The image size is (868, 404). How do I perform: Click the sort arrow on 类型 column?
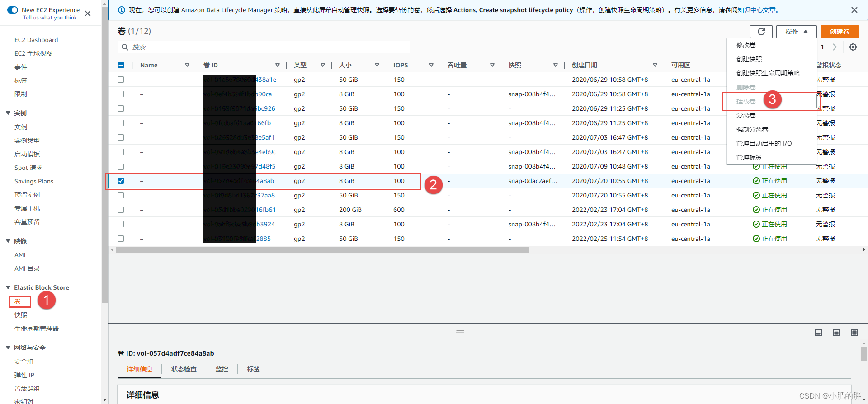[323, 65]
